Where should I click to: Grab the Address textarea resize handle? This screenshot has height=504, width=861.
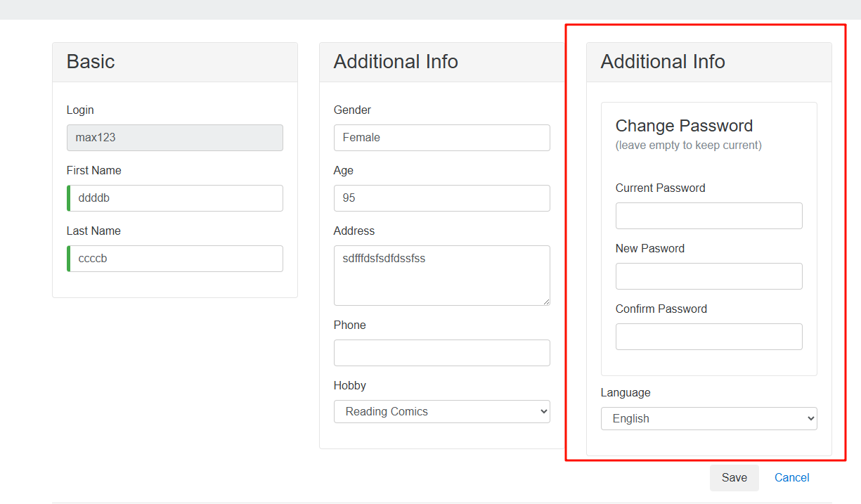[545, 301]
